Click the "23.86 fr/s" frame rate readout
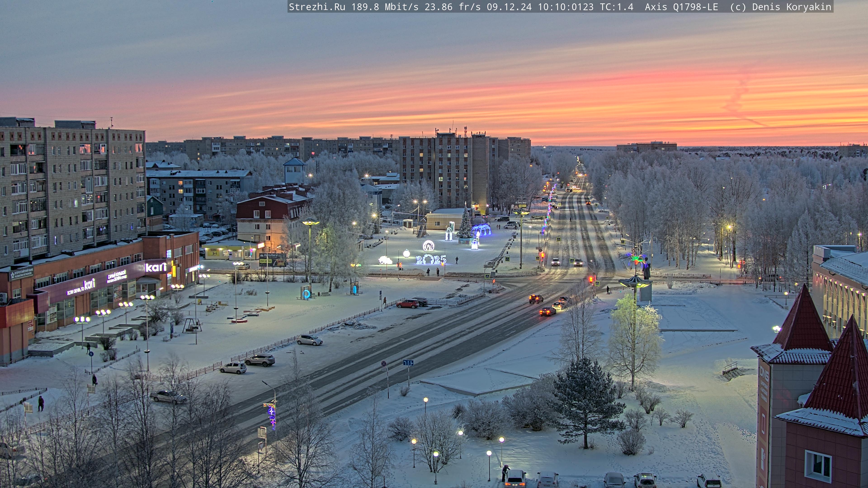This screenshot has width=868, height=488. (x=453, y=7)
